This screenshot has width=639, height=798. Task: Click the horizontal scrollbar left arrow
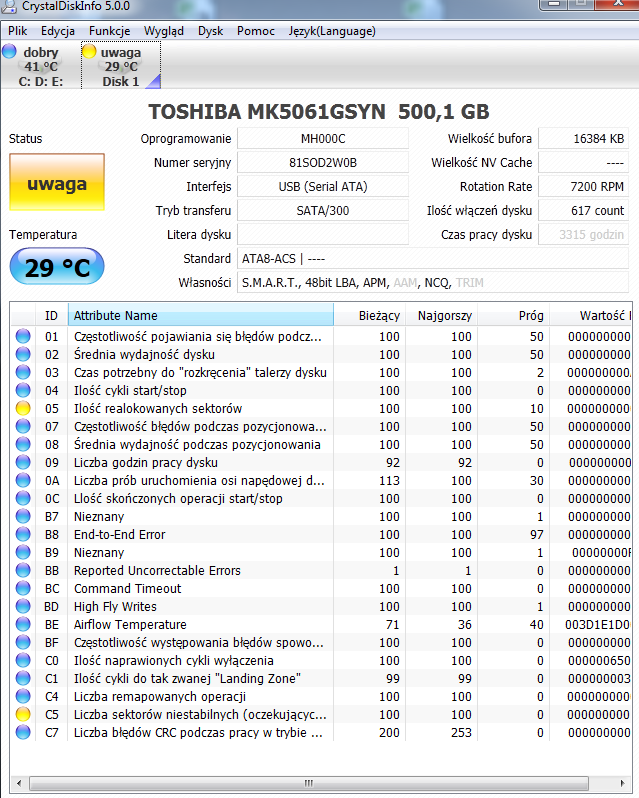19,783
